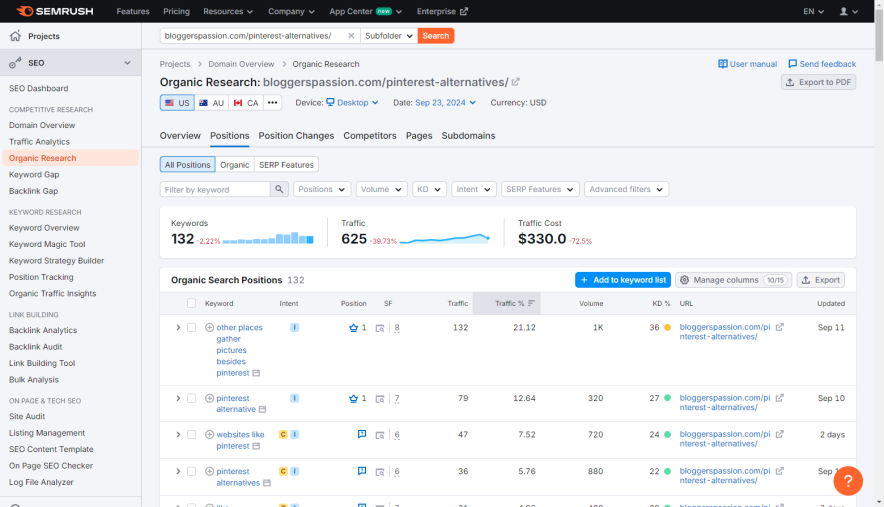
Task: Open the KD filter dropdown
Action: coord(429,189)
